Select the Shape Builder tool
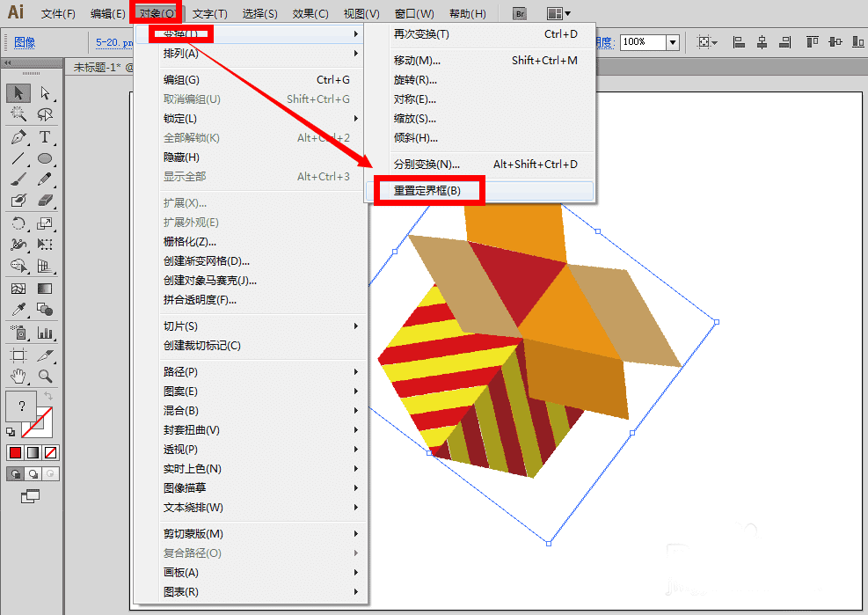Viewport: 868px width, 615px height. [18, 266]
